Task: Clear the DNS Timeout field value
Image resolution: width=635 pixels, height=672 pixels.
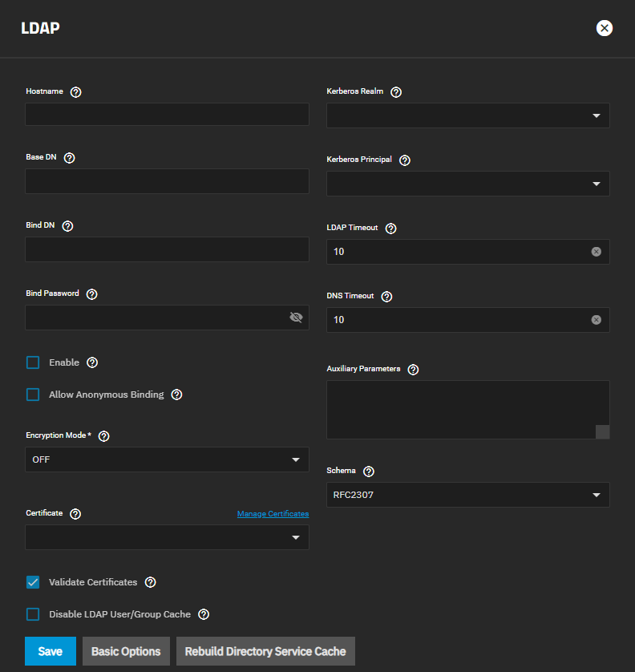Action: pyautogui.click(x=596, y=320)
